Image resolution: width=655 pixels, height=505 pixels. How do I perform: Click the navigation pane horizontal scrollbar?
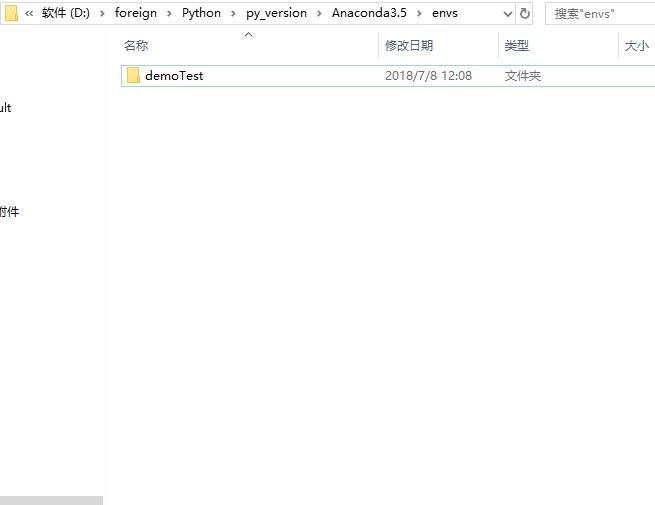pos(51,500)
